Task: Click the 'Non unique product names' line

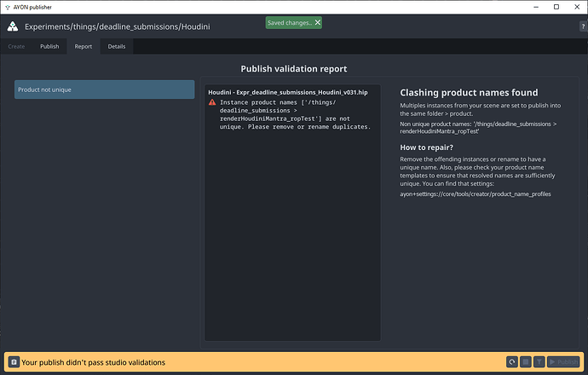Action: point(478,128)
